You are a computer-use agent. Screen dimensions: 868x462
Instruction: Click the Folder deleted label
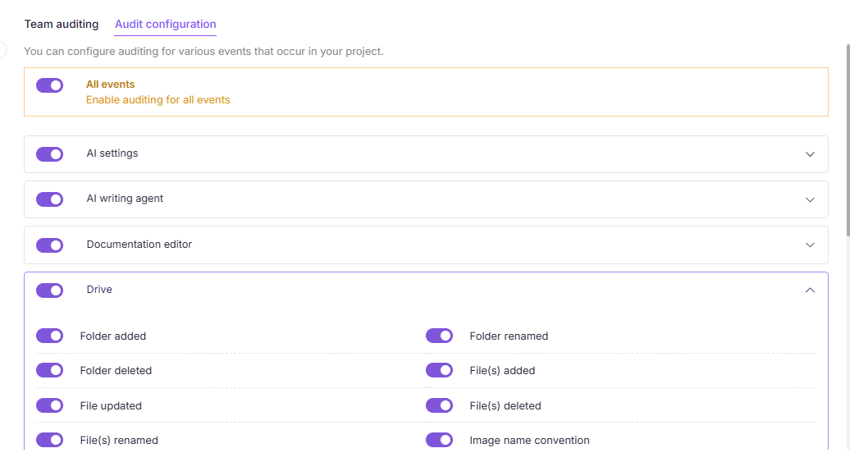coord(116,371)
